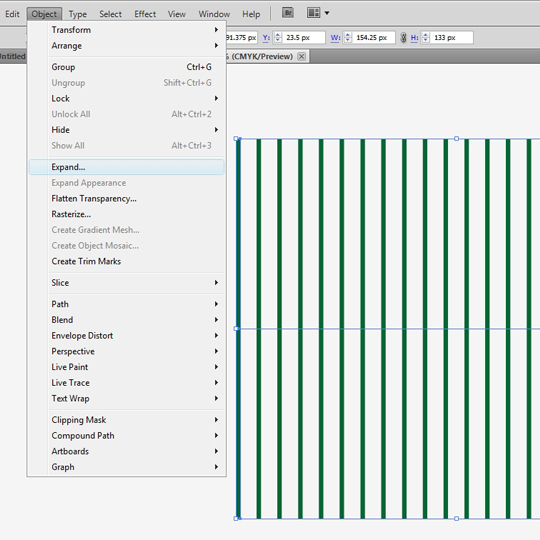Choose Flatten Transparency... menu entry

pos(126,199)
